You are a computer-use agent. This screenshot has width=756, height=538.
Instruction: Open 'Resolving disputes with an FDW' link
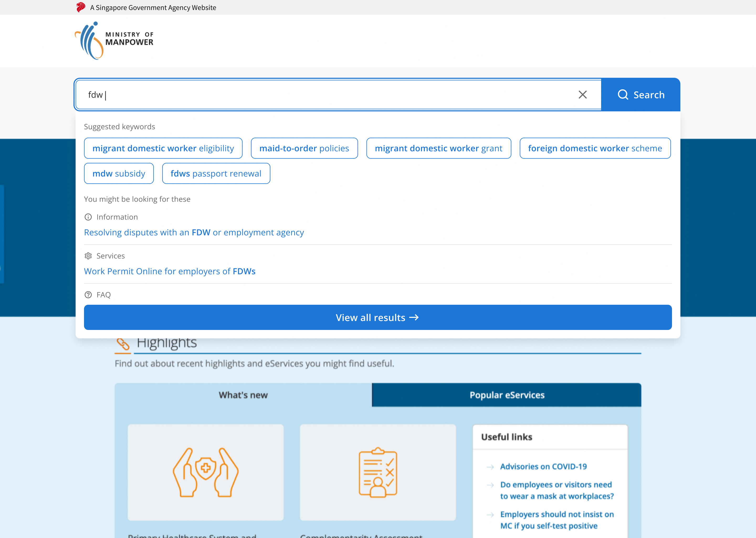point(194,232)
